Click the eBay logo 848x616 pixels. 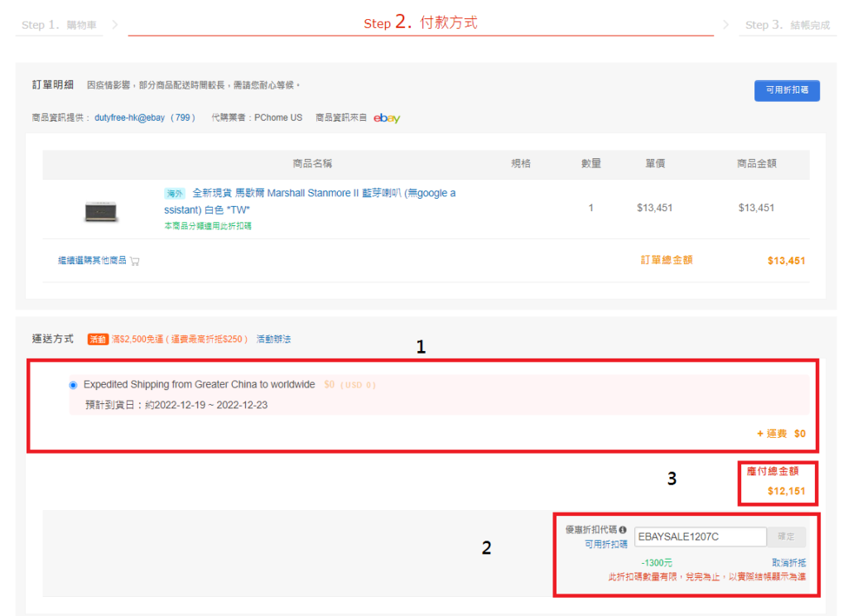click(387, 118)
